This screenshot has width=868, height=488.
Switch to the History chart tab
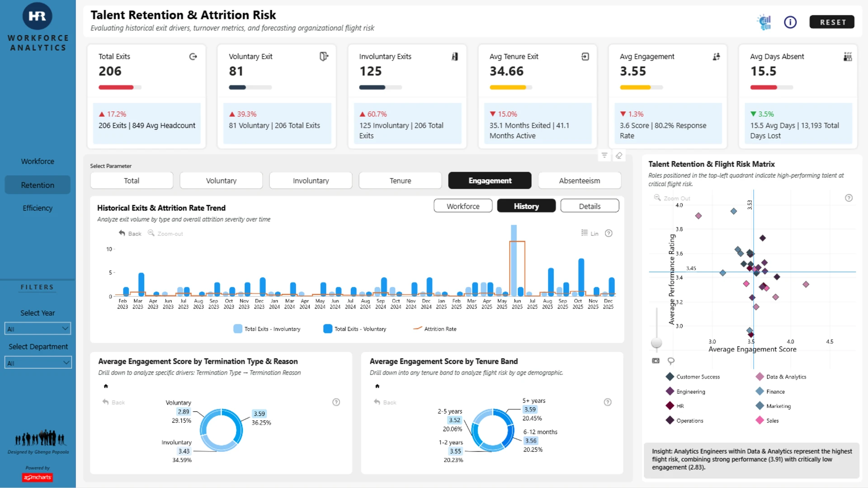(x=526, y=206)
